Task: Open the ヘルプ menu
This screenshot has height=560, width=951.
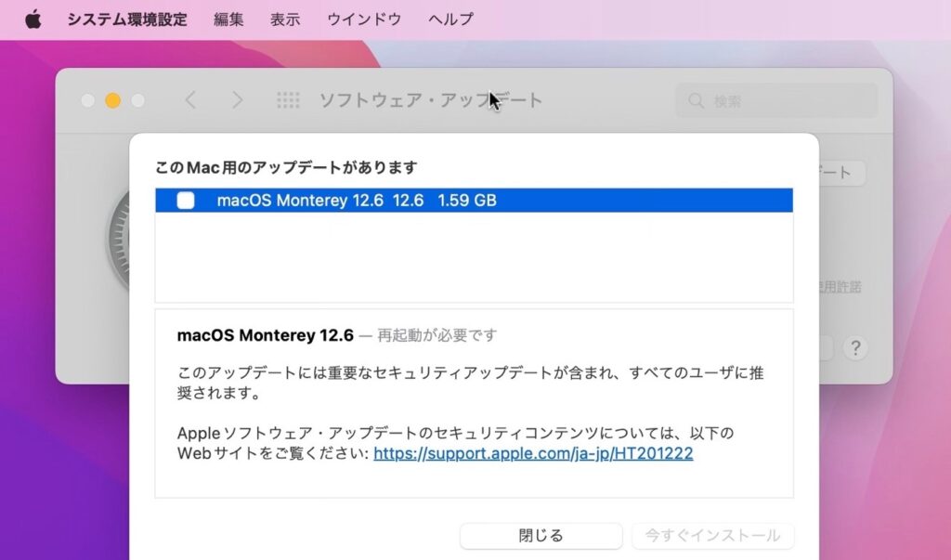Action: [x=450, y=19]
